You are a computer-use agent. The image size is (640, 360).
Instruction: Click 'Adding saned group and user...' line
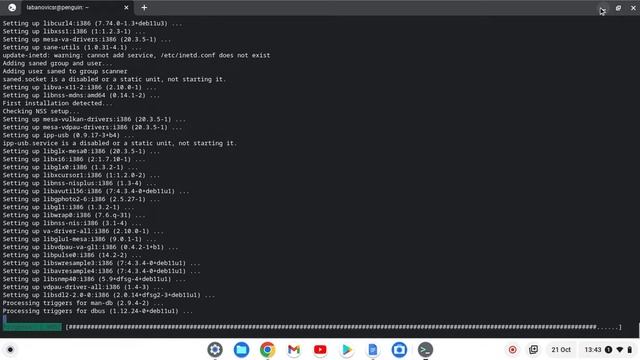(x=58, y=63)
